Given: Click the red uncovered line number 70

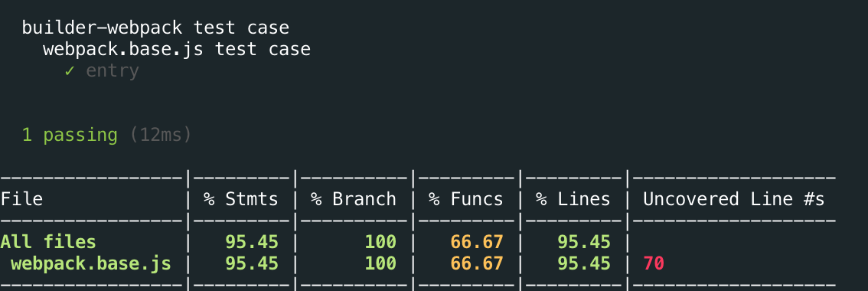Looking at the screenshot, I should coord(654,264).
